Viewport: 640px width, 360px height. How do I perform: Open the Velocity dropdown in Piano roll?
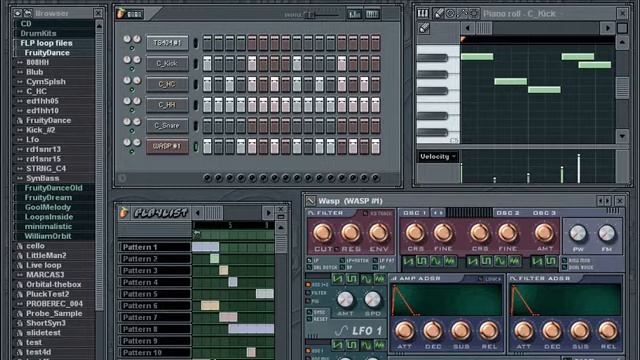click(x=438, y=157)
